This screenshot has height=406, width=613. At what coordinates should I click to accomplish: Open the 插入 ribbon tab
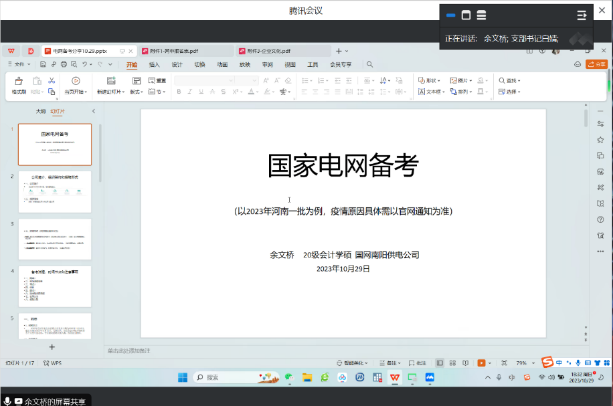(x=154, y=64)
